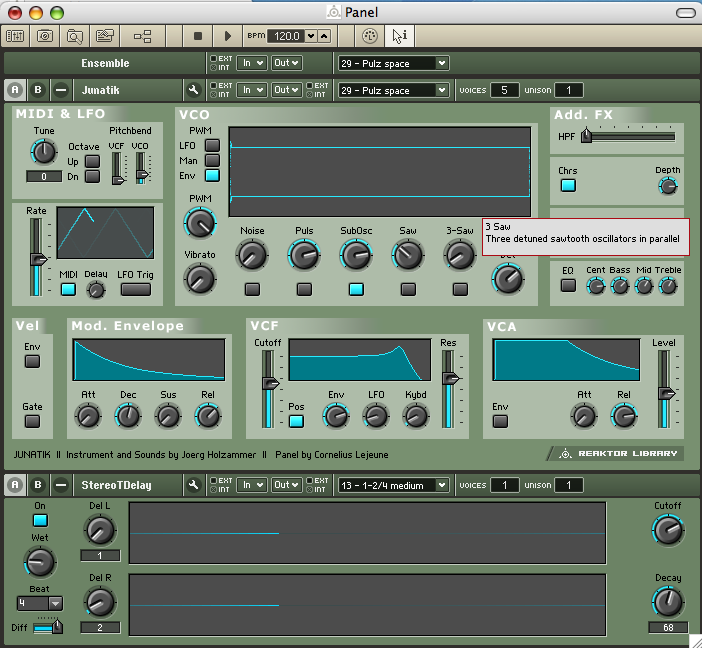Minimize the Junatik instrument panel
The height and width of the screenshot is (648, 702).
[x=61, y=90]
